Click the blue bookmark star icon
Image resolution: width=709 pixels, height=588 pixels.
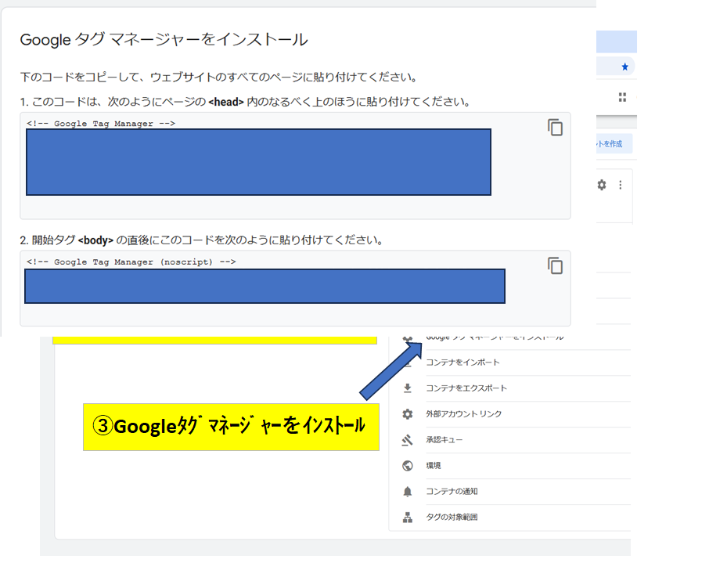point(625,67)
